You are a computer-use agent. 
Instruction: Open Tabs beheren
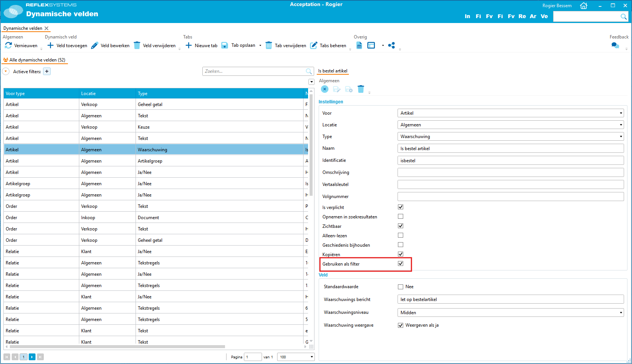[328, 46]
